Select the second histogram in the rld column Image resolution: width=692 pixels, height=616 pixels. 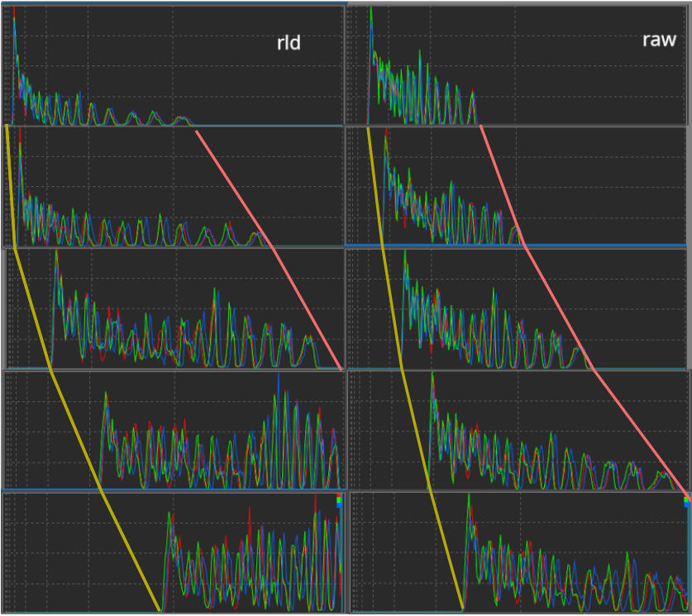pyautogui.click(x=174, y=186)
